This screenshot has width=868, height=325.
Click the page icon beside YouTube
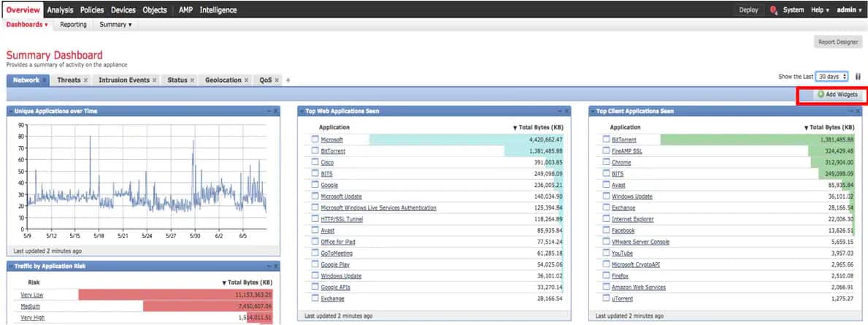pos(606,253)
